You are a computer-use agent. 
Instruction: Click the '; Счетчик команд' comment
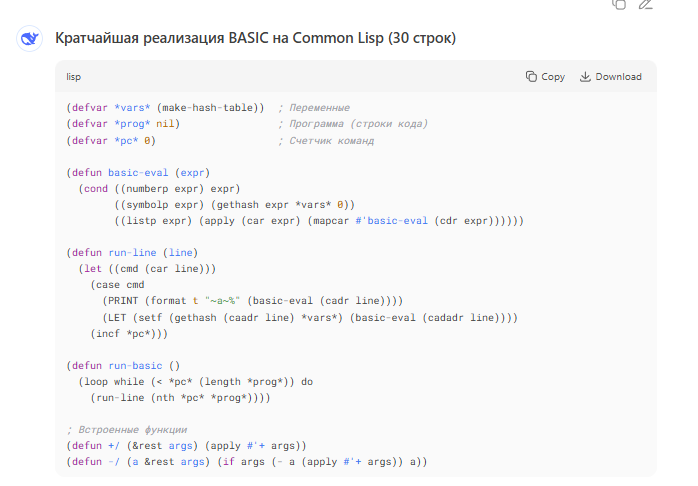click(x=326, y=141)
